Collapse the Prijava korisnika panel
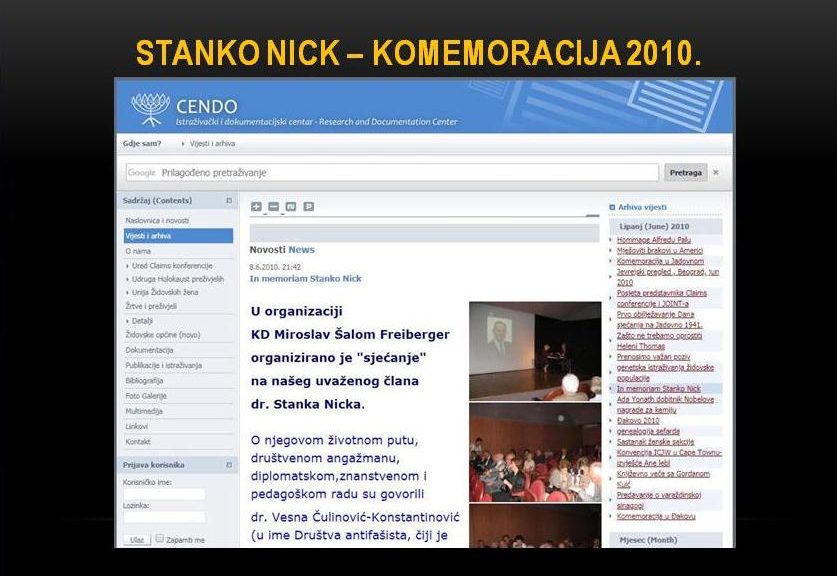The width and height of the screenshot is (837, 576). point(229,465)
